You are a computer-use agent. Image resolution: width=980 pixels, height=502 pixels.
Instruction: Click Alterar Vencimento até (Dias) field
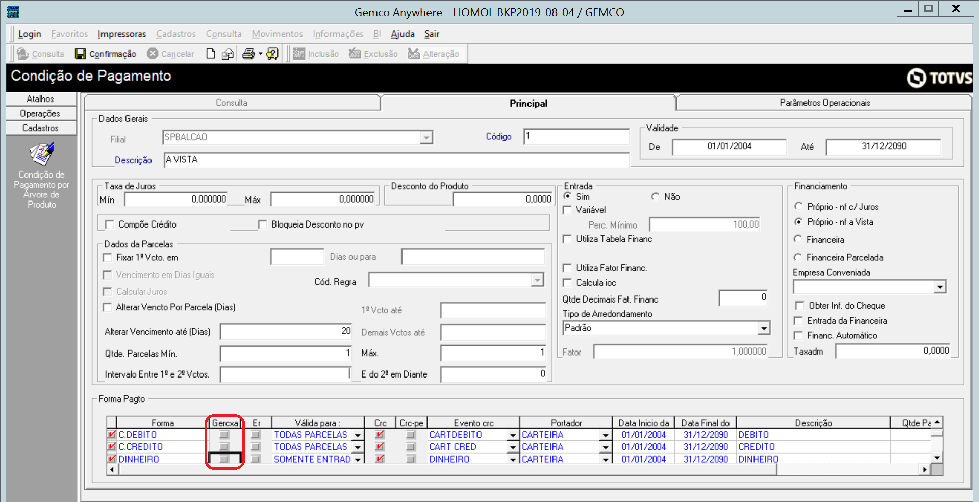click(286, 332)
